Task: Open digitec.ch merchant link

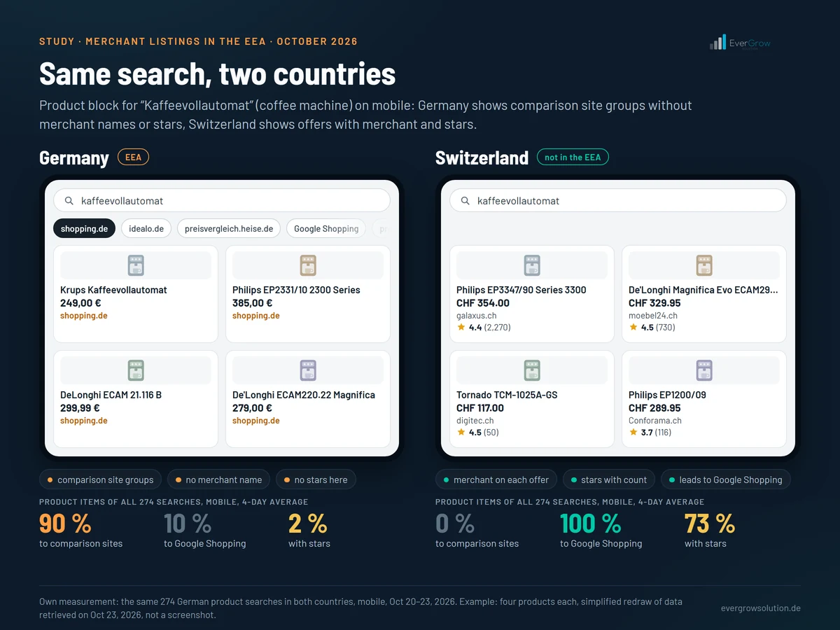Action: (475, 421)
